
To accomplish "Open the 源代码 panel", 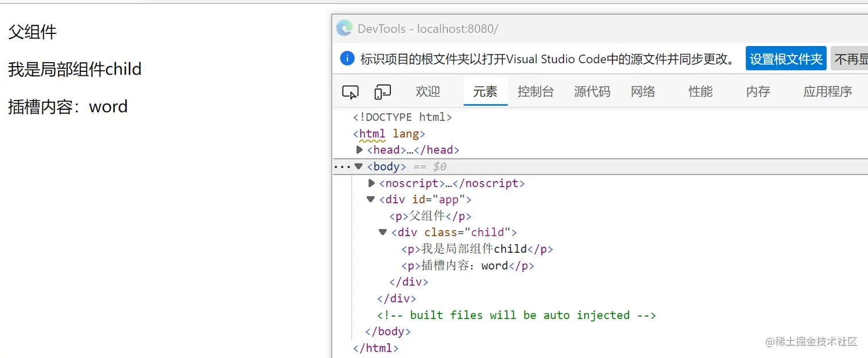I will point(592,91).
